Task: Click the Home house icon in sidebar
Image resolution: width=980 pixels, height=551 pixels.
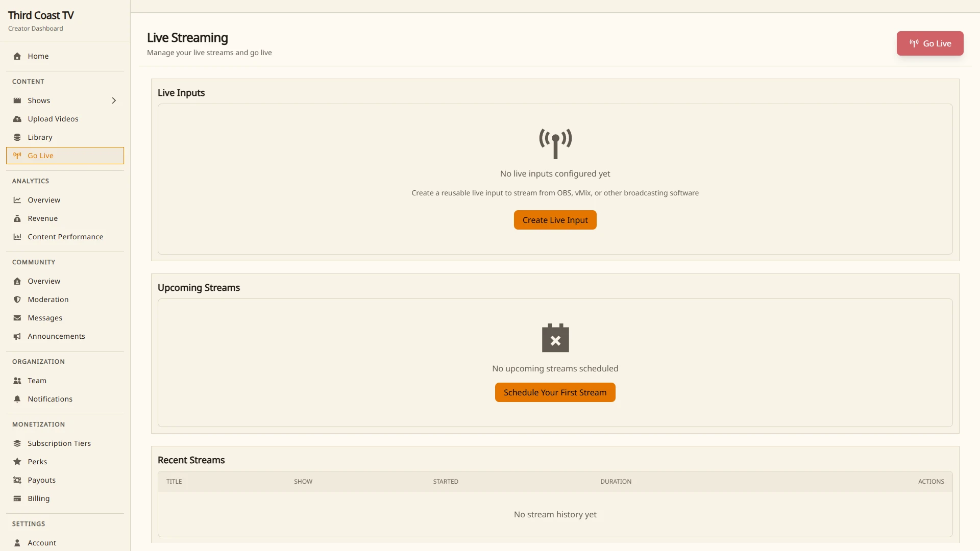Action: point(17,56)
